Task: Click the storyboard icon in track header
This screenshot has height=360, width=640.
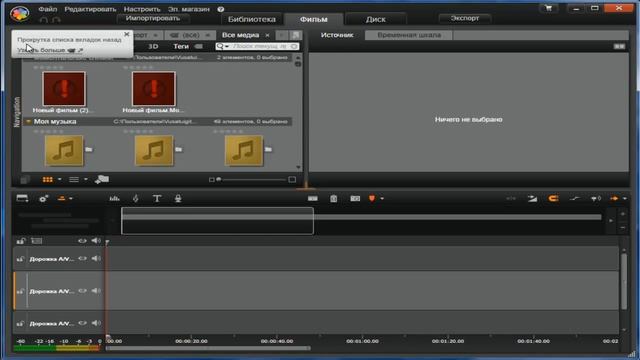Action: tap(36, 241)
